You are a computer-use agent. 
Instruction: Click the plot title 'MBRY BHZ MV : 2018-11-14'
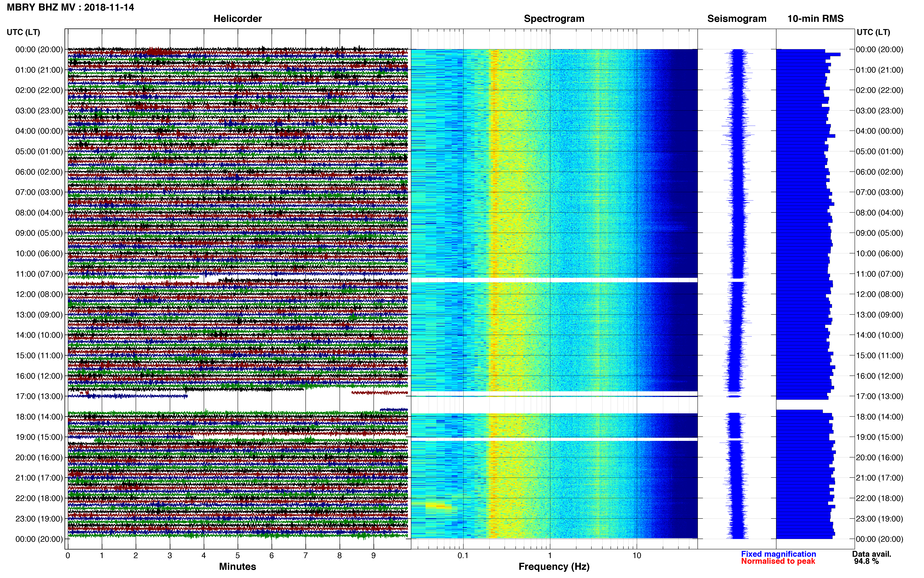click(71, 7)
